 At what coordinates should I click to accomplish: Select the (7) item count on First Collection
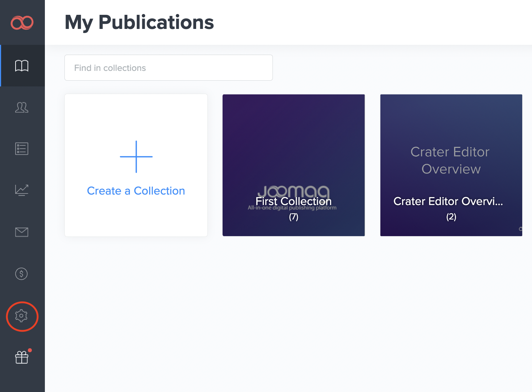pyautogui.click(x=294, y=217)
